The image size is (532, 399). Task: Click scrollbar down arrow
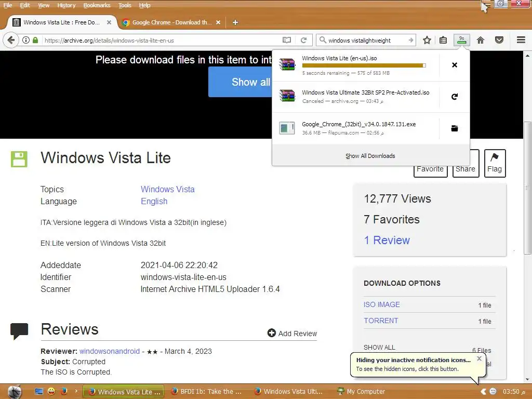[x=527, y=379]
